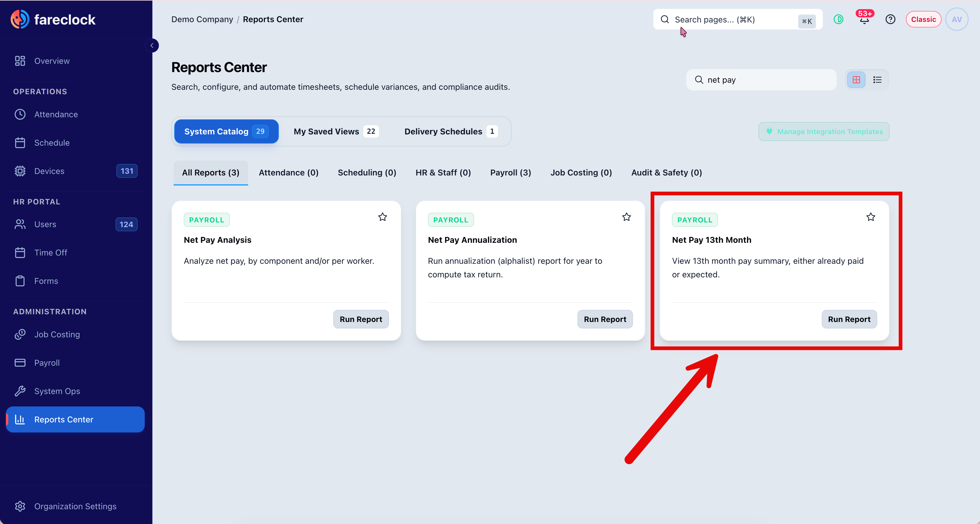Open the Devices sidebar item
Viewport: 980px width, 524px height.
(75, 171)
